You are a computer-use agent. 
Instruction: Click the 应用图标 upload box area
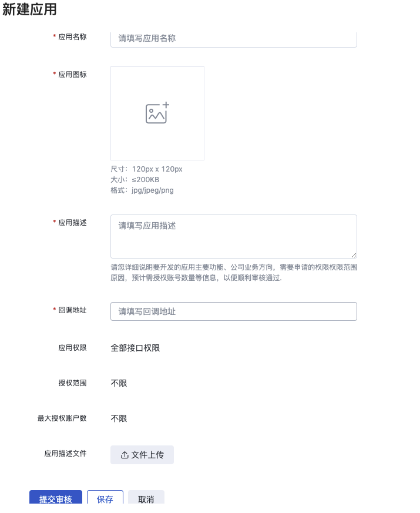click(157, 113)
